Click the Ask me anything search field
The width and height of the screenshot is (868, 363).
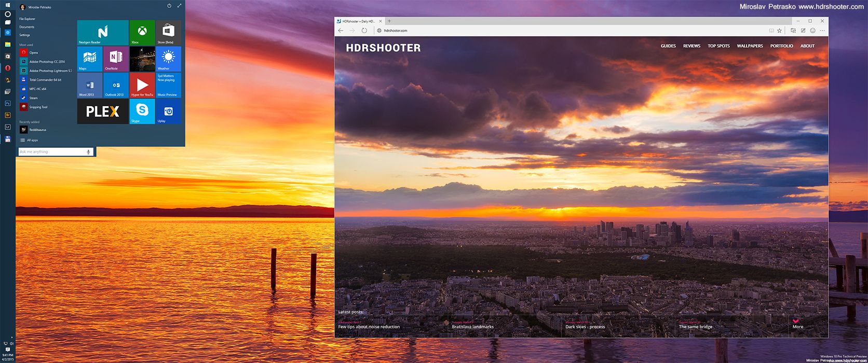[x=51, y=152]
